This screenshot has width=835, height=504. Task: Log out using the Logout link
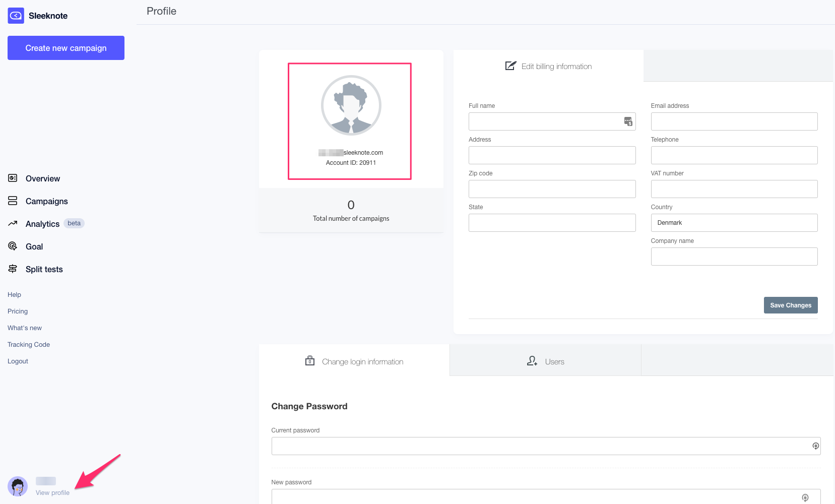tap(18, 361)
